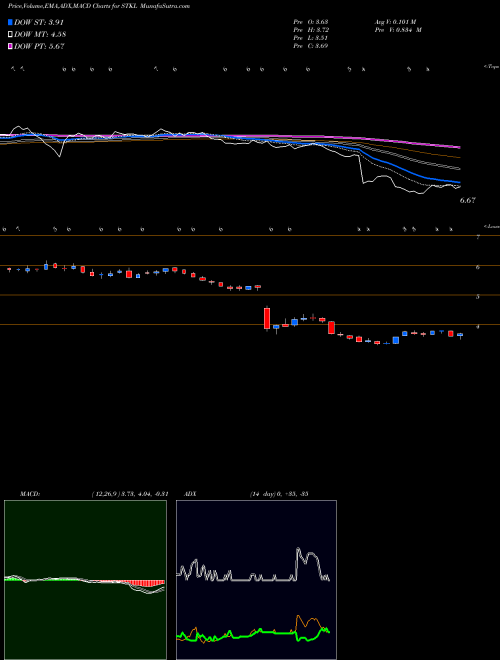The height and width of the screenshot is (660, 500).
Task: Click the 'Avg V: 0.101 M' volume text
Action: pyautogui.click(x=395, y=21)
